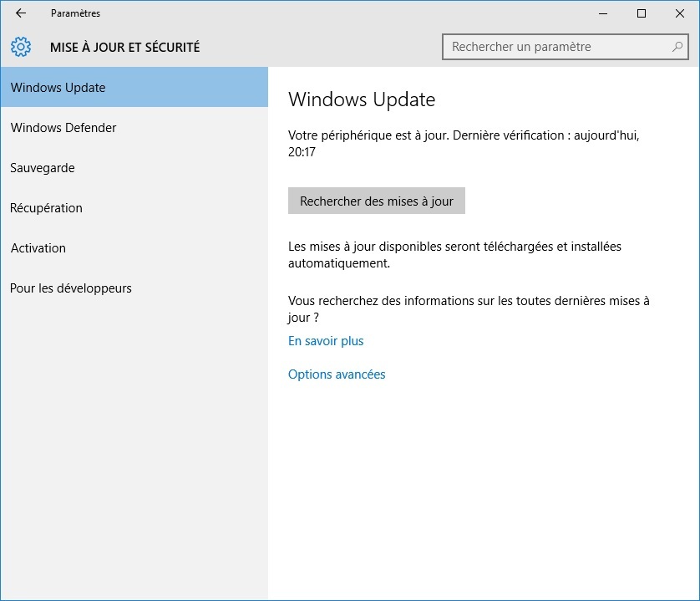
Task: Click Rechercher des mises à jour
Action: [x=377, y=201]
